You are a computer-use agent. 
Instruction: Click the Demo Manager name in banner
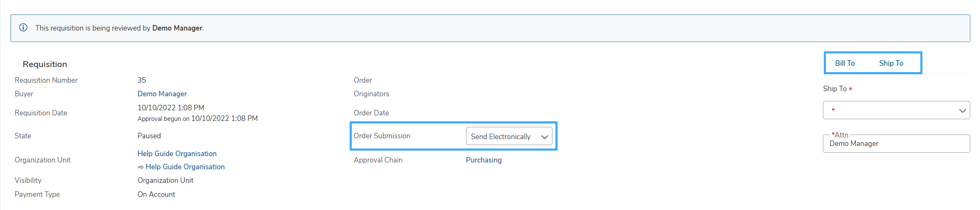(177, 28)
